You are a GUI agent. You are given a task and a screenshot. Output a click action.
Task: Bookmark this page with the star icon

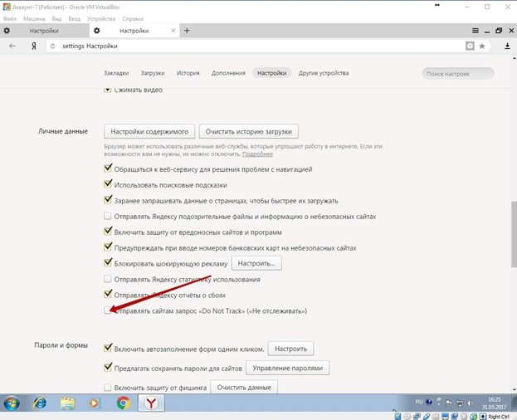[x=481, y=46]
